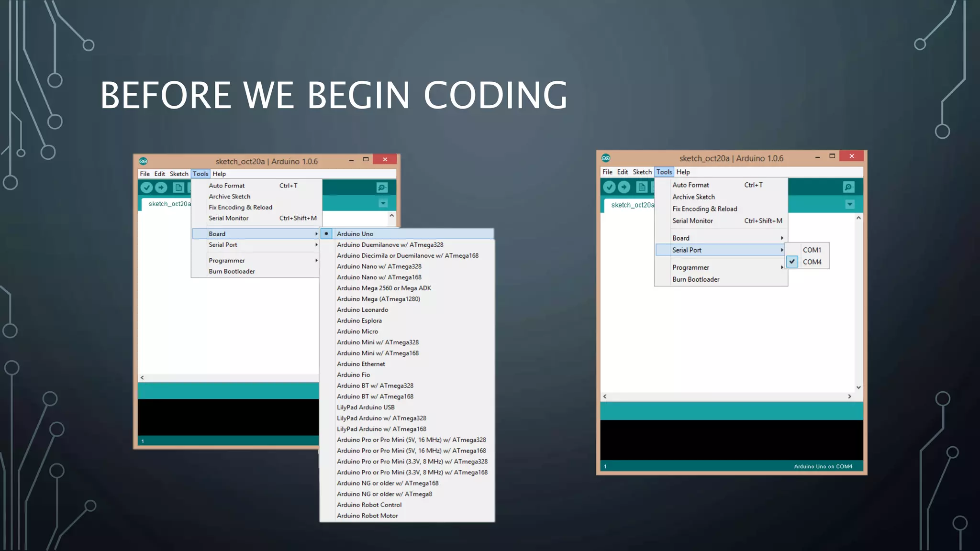Select Arduino Uno radio entry in board list
980x551 pixels.
407,234
